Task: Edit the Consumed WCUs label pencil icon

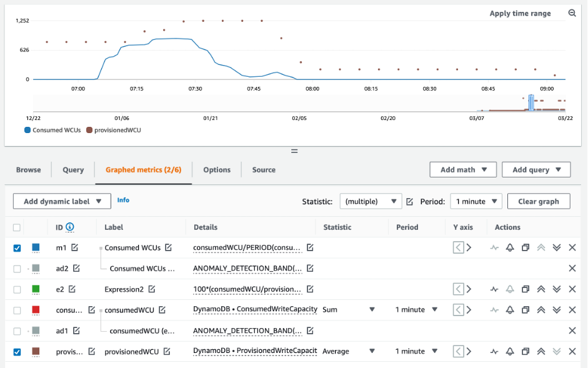Action: point(167,247)
